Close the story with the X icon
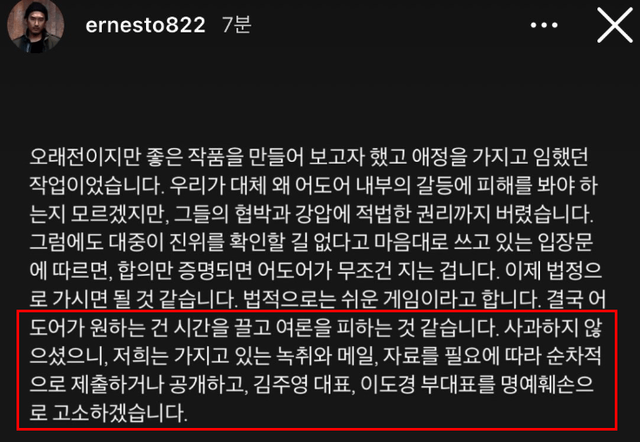640x442 pixels. [x=615, y=25]
